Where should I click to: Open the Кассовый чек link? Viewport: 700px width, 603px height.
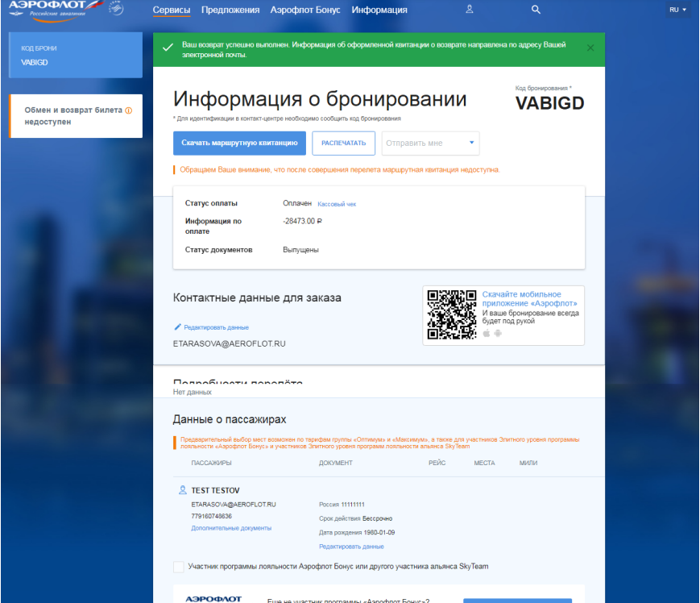tap(337, 205)
